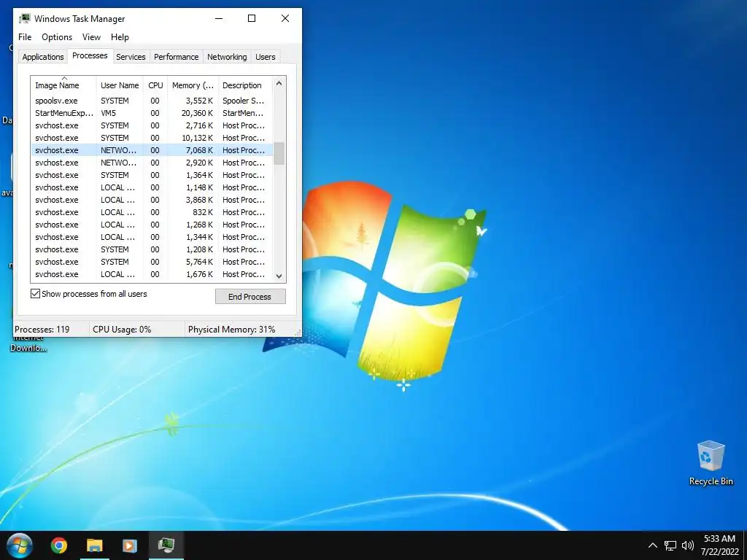Click the End Process button
This screenshot has width=747, height=560.
[x=250, y=296]
